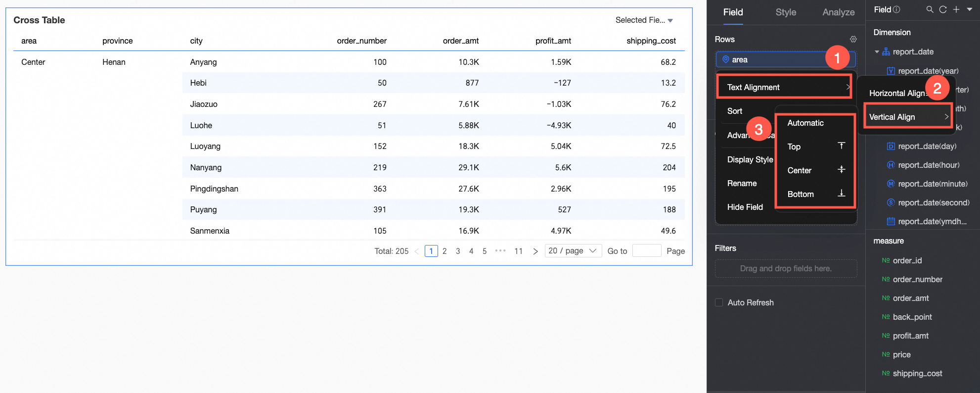Go to page 4 of the table
Viewport: 980px width, 393px height.
(x=471, y=251)
